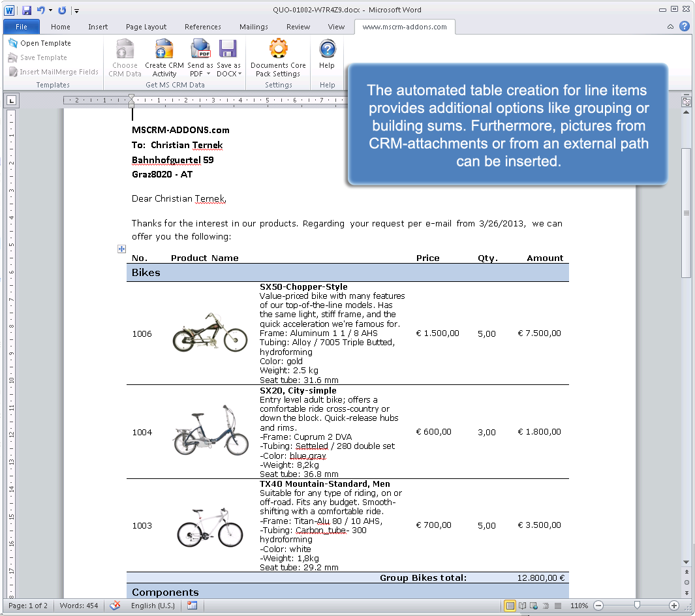Click the Words: 454 count in status bar
The height and width of the screenshot is (616, 695).
click(x=79, y=606)
